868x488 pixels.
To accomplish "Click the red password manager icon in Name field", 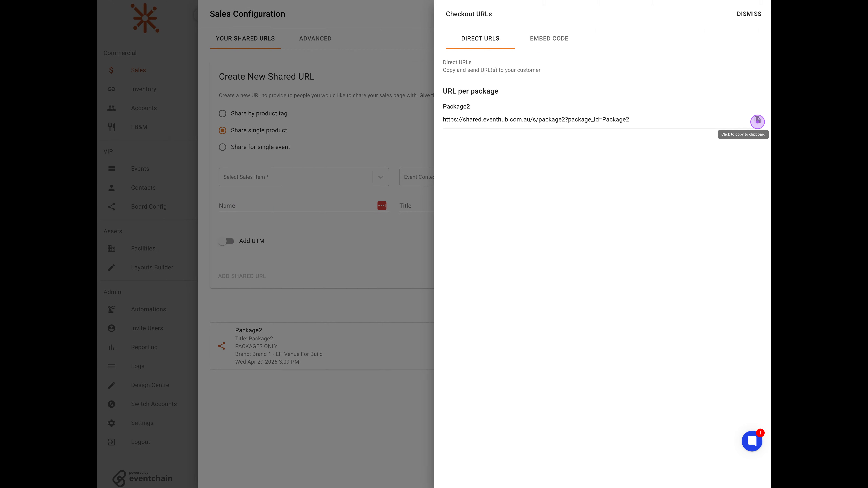I will point(382,205).
